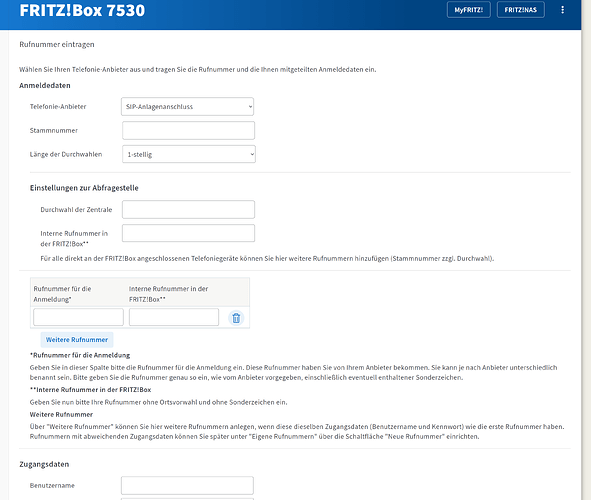Click the Durchwahl der Zentrale field
This screenshot has width=591, height=500.
(x=188, y=209)
